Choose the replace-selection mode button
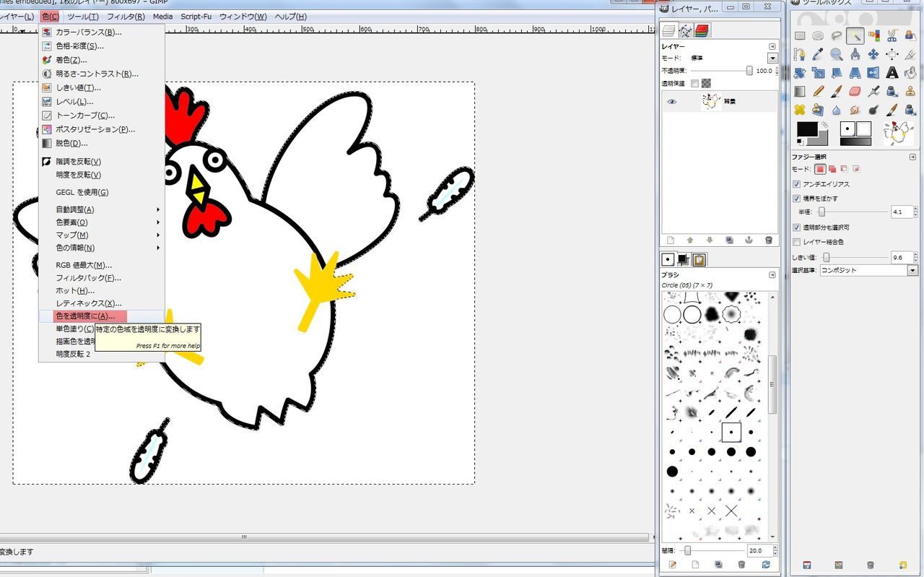924x577 pixels. coord(821,169)
